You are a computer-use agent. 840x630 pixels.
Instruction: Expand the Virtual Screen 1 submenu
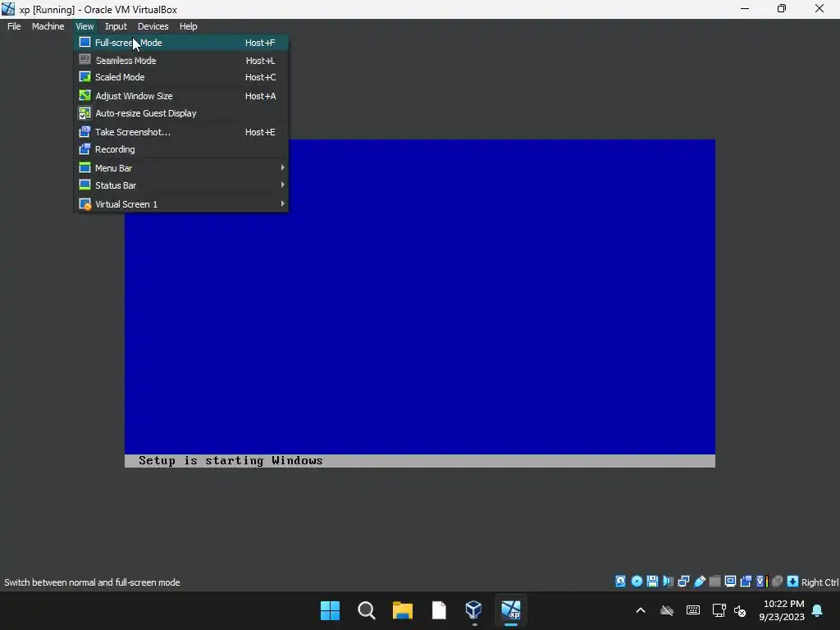[181, 203]
